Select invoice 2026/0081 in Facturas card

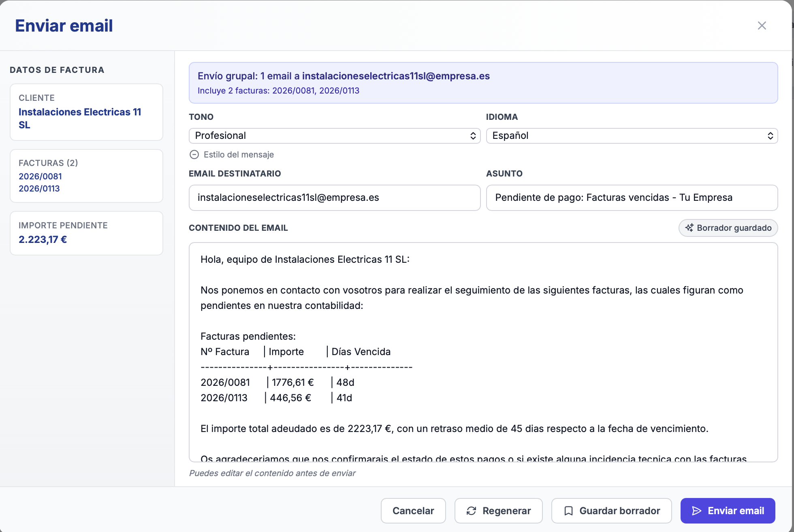tap(40, 177)
